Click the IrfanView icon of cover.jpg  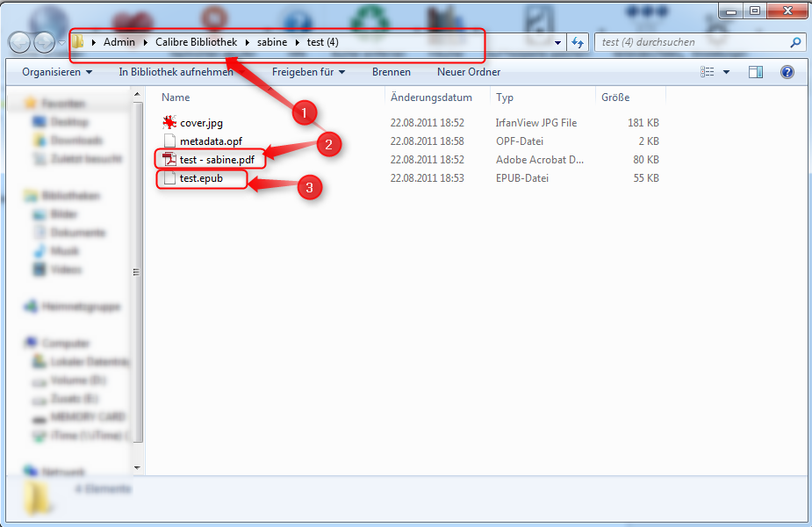tap(170, 123)
